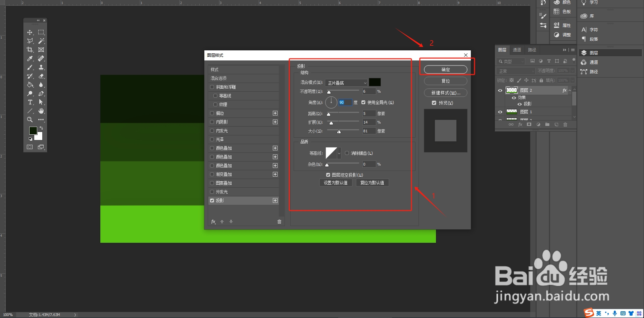
Task: Collapse 图层 2 effects with the arrow
Action: tap(570, 90)
